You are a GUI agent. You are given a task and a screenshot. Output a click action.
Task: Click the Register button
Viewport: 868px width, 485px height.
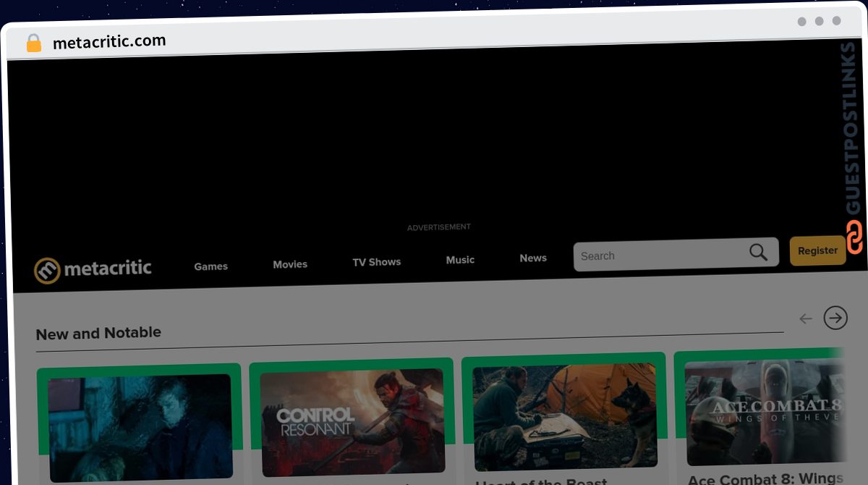click(817, 250)
